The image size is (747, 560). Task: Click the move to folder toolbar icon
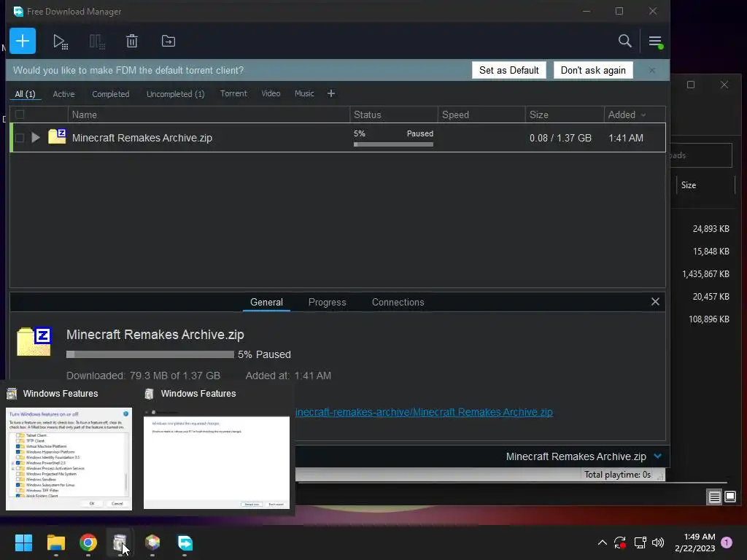[x=169, y=42]
